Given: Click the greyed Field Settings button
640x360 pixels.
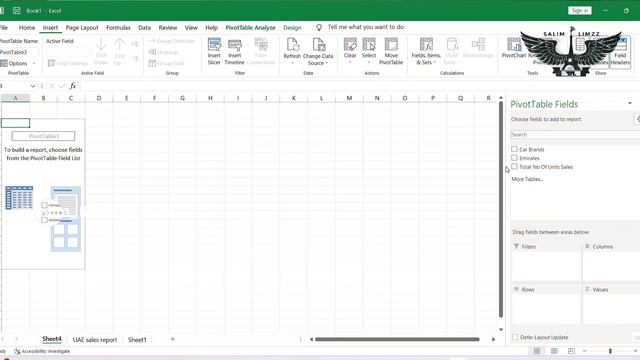Looking at the screenshot, I should coord(68,63).
